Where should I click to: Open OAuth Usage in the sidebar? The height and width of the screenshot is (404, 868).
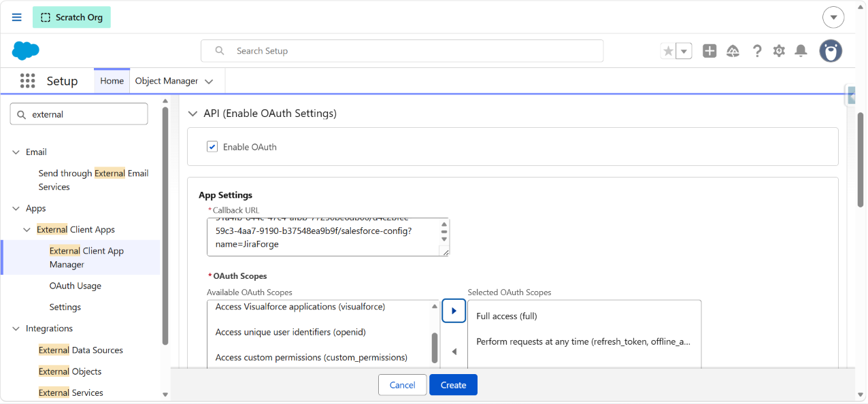click(x=76, y=286)
